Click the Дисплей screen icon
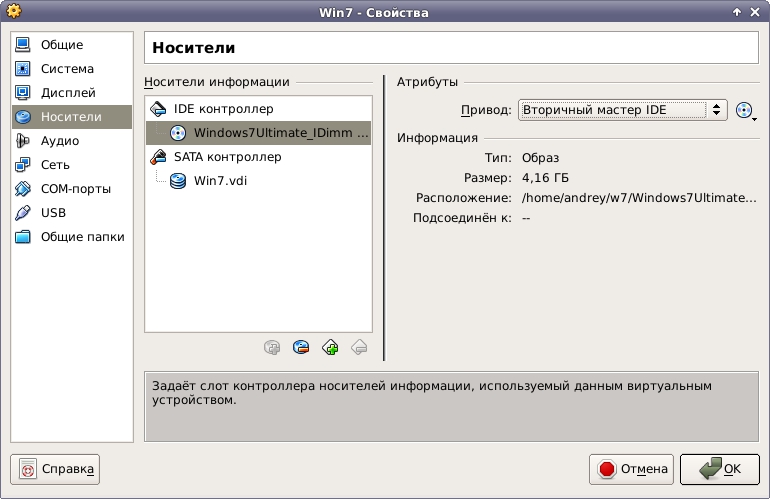Viewport: 770px width, 499px height. point(23,93)
